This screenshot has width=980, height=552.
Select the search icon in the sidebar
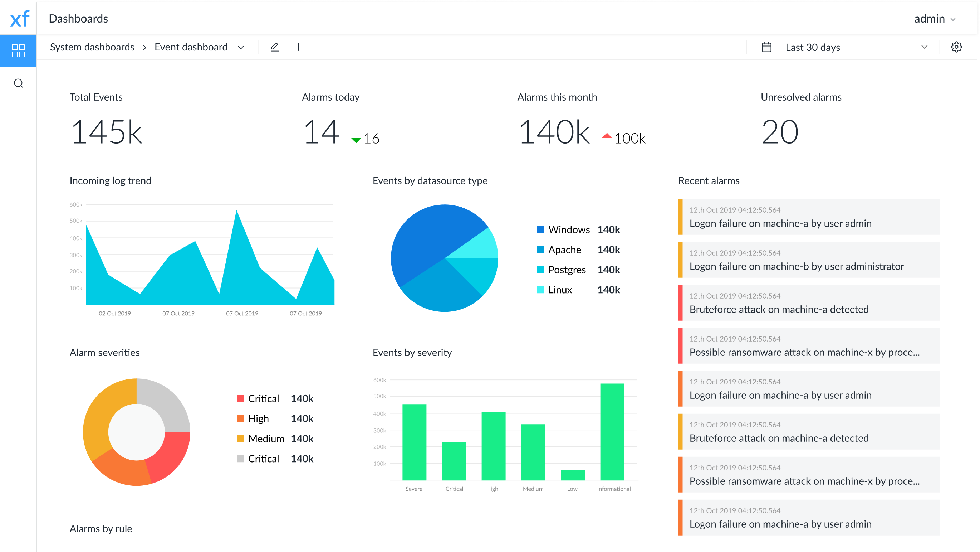[18, 83]
